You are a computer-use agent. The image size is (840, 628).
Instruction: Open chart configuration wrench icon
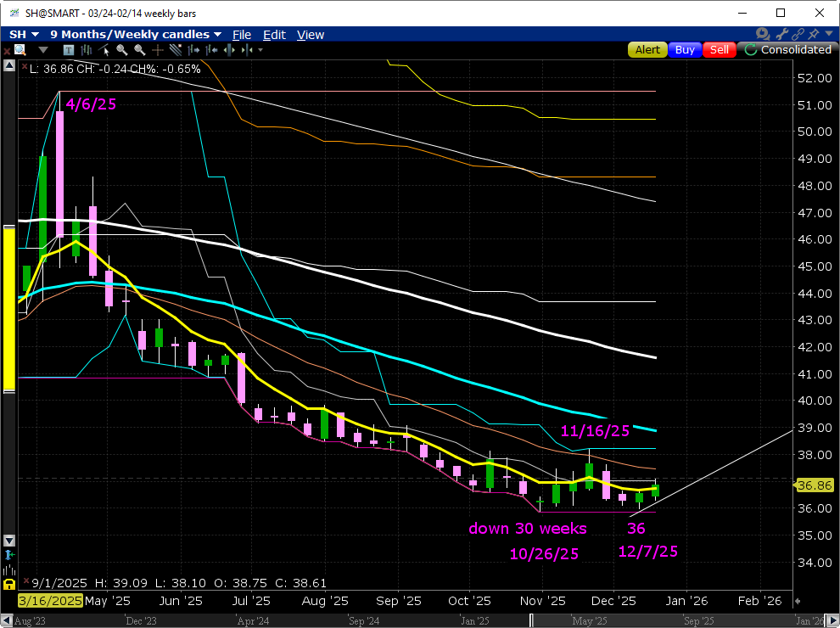pos(780,34)
